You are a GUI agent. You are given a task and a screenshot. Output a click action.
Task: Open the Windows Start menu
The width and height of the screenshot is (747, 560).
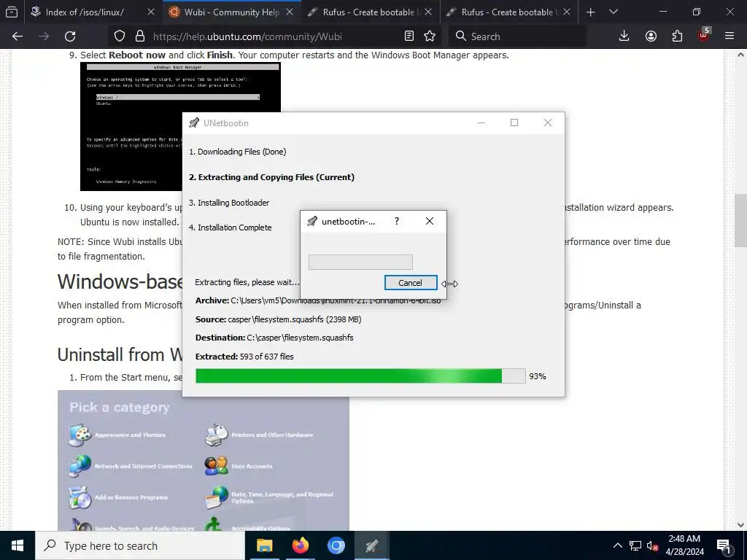(18, 545)
